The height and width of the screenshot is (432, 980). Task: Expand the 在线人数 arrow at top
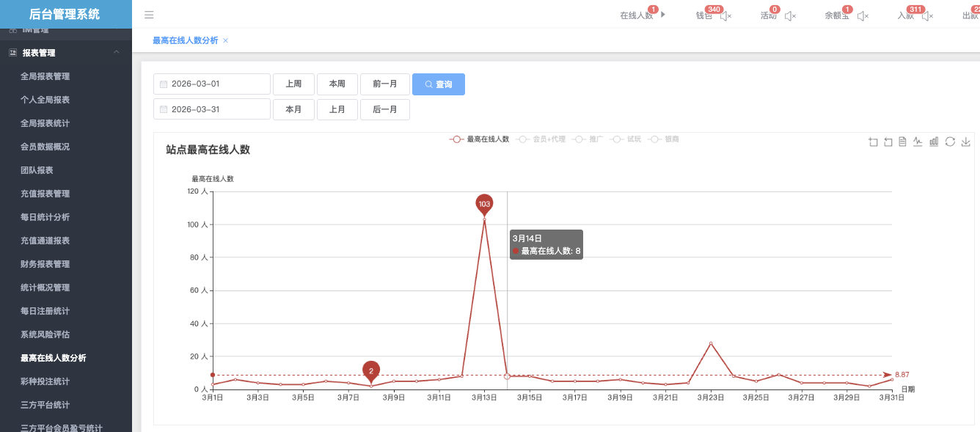coord(663,15)
